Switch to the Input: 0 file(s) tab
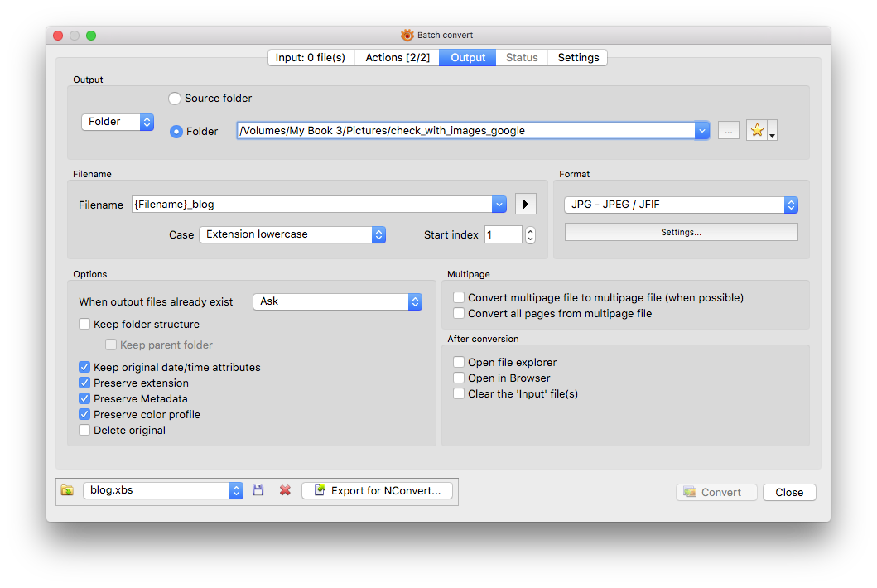Viewport: 877px width, 588px height. coord(311,58)
